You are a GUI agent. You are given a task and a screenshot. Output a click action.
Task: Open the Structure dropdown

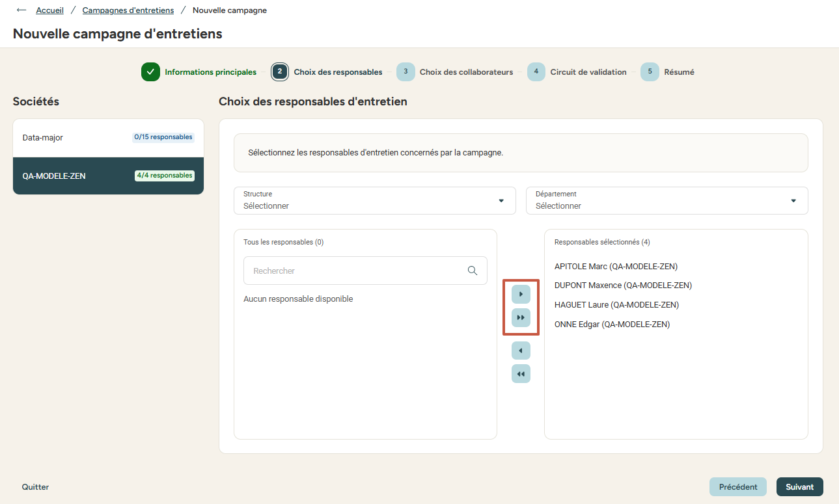click(x=375, y=200)
